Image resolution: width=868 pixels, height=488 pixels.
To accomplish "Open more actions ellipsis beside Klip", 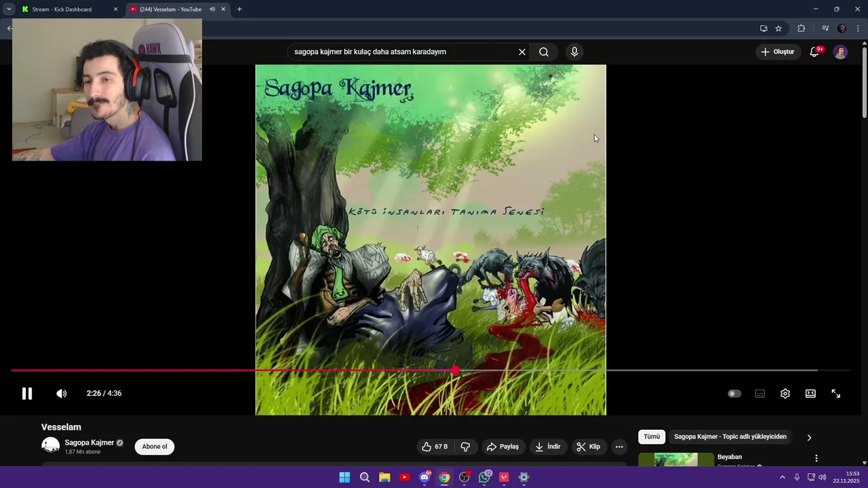I will click(619, 447).
